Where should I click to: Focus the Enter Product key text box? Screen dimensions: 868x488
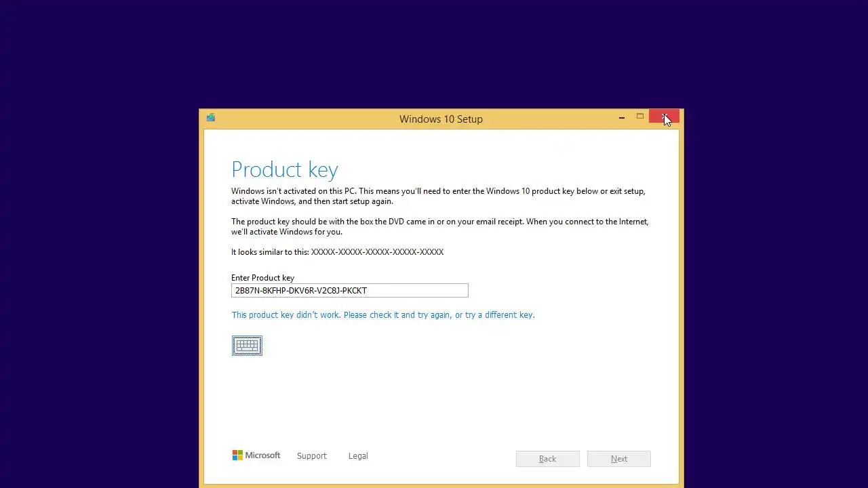tap(350, 290)
